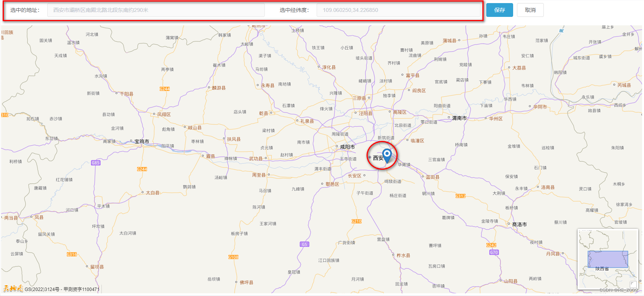Click the 千阳县 label
644x296 pixels.
click(127, 94)
